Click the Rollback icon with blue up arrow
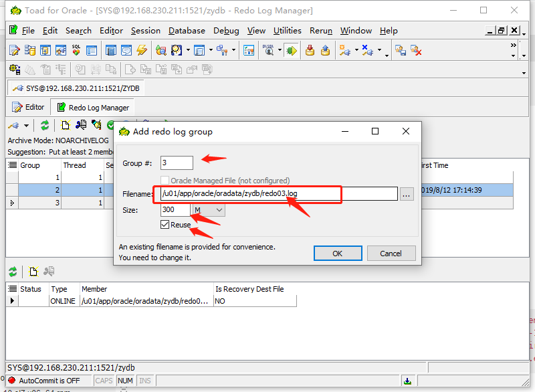This screenshot has height=392, width=535. [325, 50]
